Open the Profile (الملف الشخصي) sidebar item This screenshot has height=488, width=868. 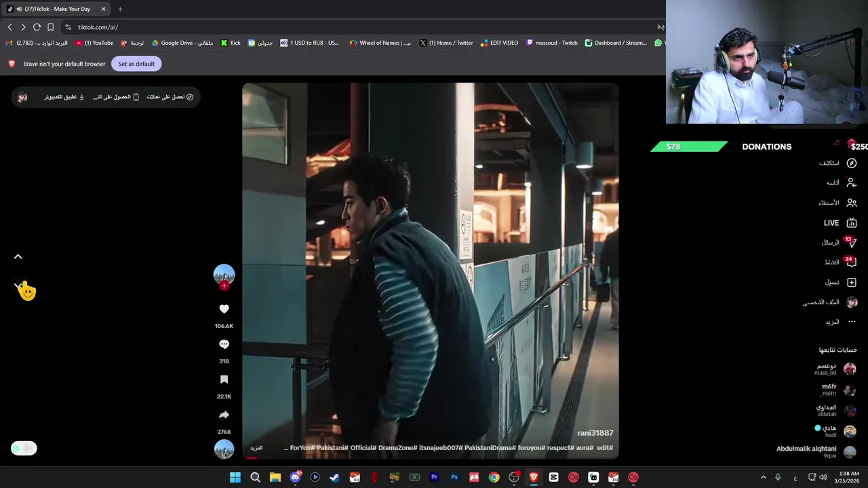831,302
